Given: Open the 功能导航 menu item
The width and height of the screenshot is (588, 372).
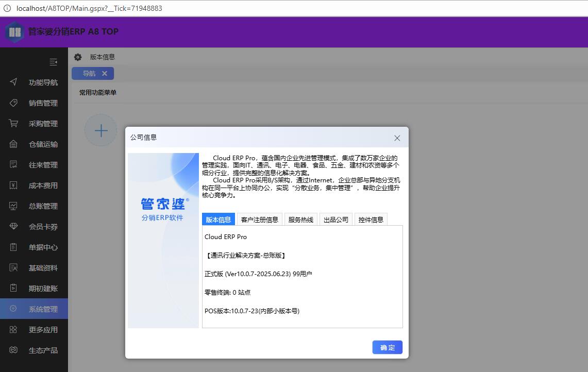Looking at the screenshot, I should (x=34, y=82).
